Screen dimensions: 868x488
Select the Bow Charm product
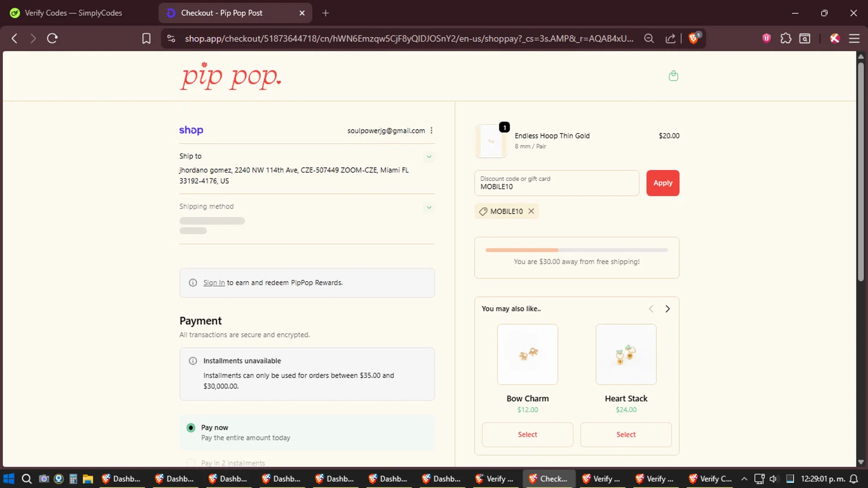pyautogui.click(x=527, y=435)
